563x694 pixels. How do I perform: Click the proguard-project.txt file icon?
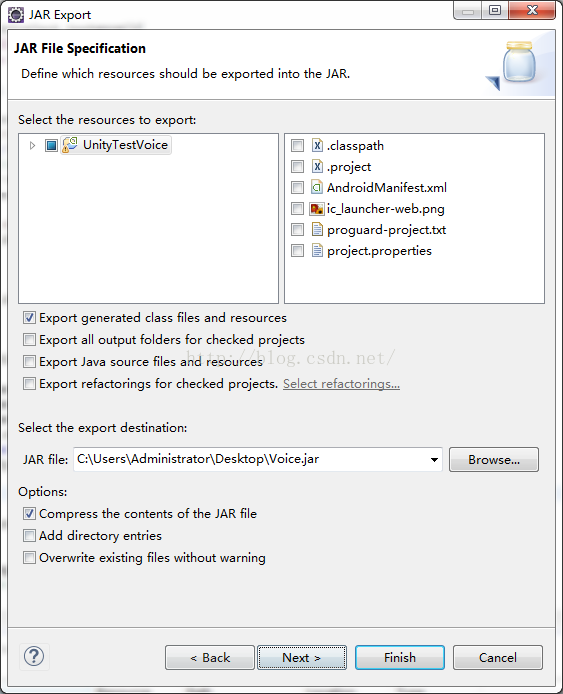pos(317,229)
